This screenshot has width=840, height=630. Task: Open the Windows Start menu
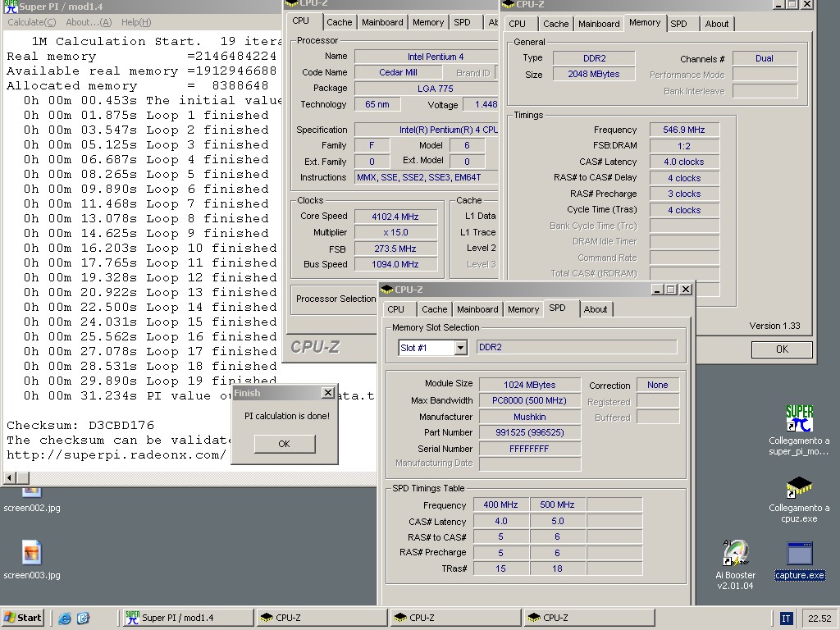click(22, 618)
